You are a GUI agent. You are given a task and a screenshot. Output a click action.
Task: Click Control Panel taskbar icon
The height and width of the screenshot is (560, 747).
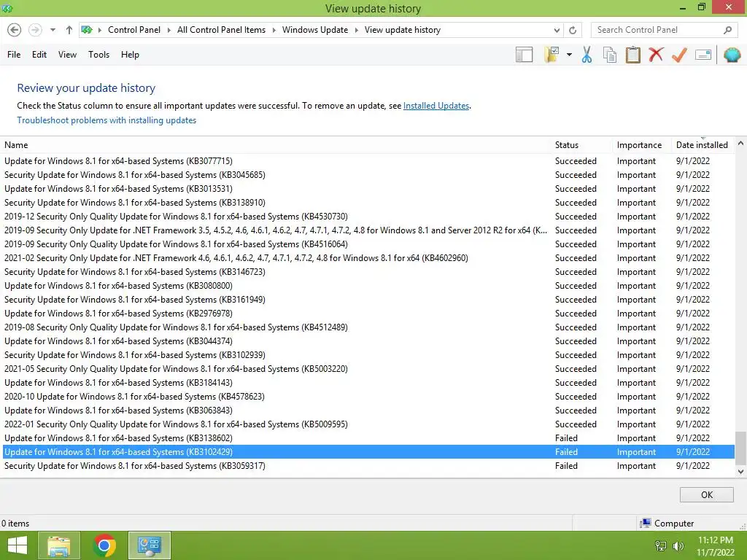pos(149,545)
